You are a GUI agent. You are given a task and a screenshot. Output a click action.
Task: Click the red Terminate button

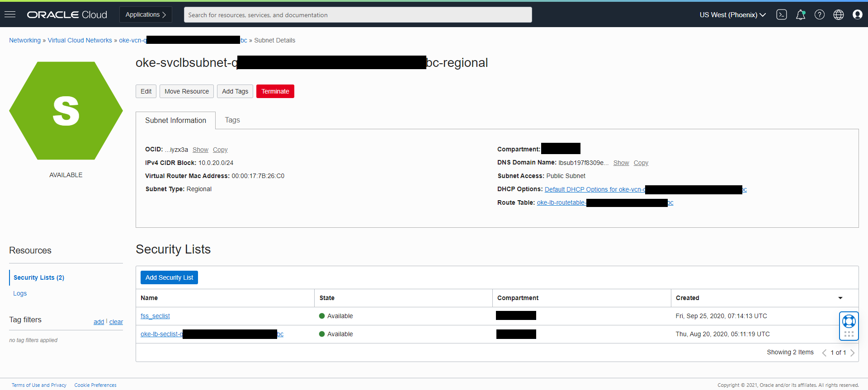pyautogui.click(x=275, y=91)
